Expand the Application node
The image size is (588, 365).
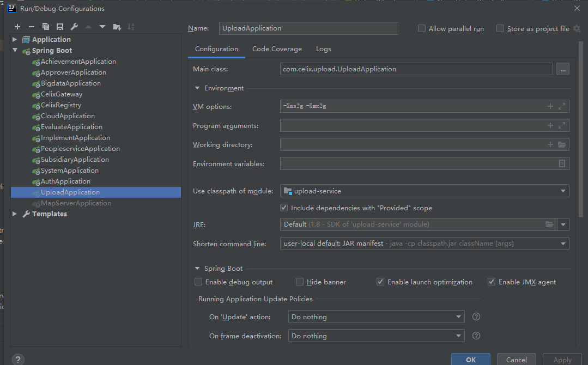(x=15, y=39)
